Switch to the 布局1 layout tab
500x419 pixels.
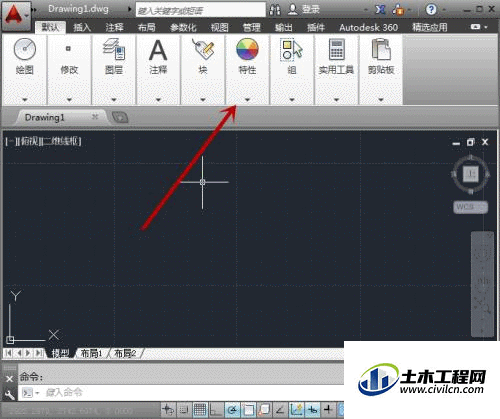(91, 353)
